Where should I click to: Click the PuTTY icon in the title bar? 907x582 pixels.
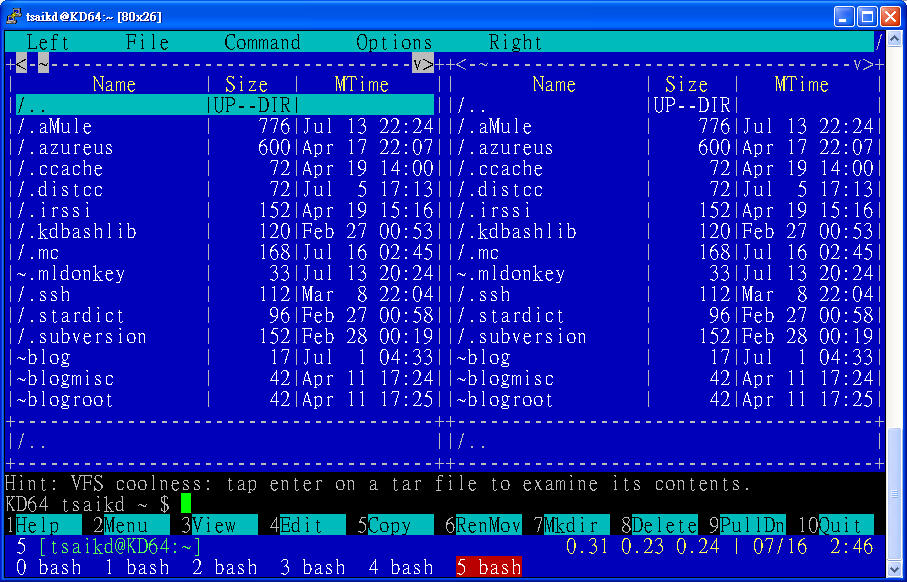tap(15, 16)
